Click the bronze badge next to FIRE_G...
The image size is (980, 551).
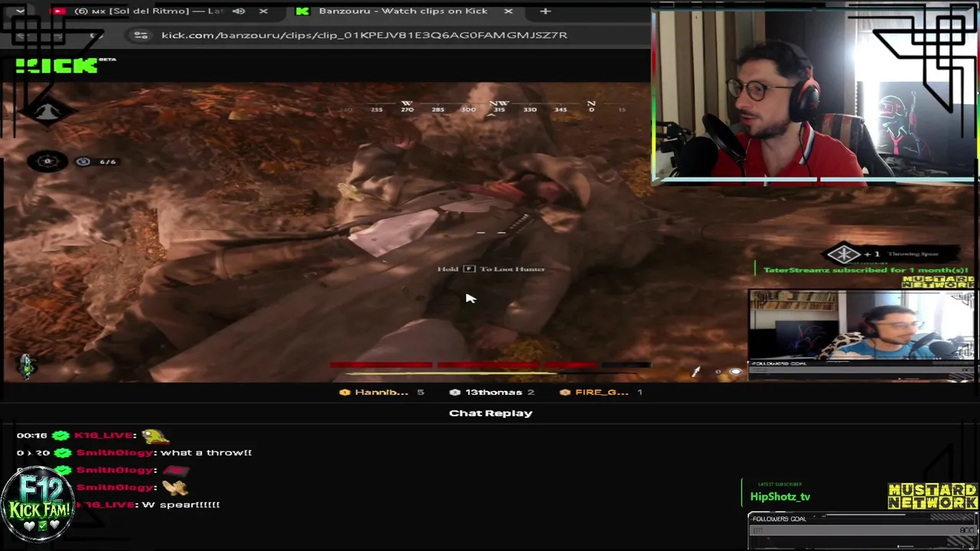coord(565,393)
